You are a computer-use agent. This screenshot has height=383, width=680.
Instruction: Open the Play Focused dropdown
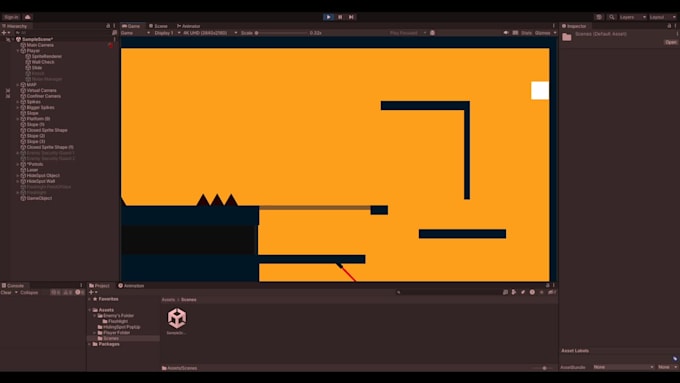coord(407,33)
